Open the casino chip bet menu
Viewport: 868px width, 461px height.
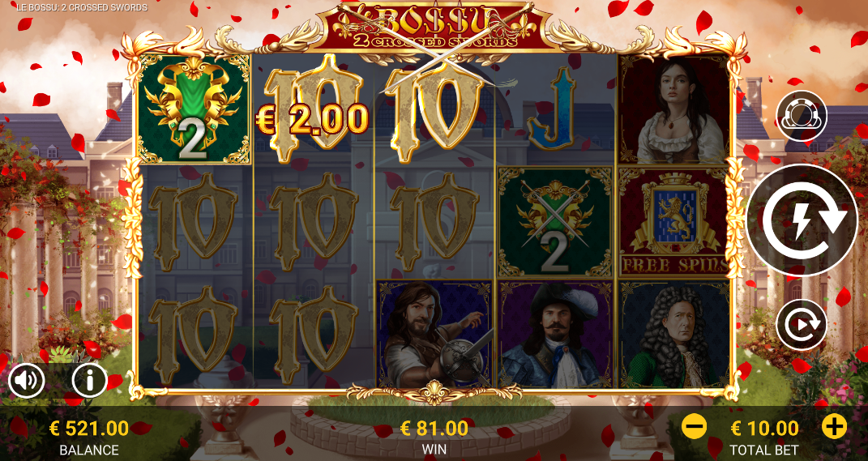click(x=801, y=117)
